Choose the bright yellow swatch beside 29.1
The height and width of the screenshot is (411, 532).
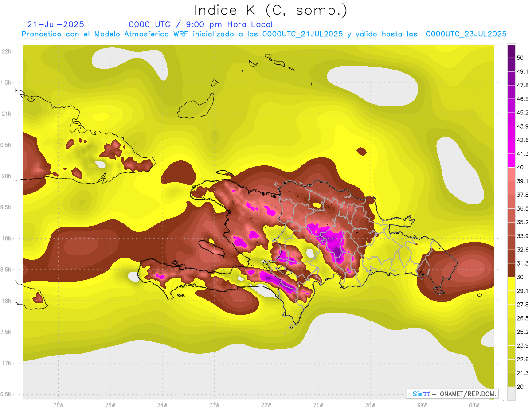pyautogui.click(x=511, y=284)
